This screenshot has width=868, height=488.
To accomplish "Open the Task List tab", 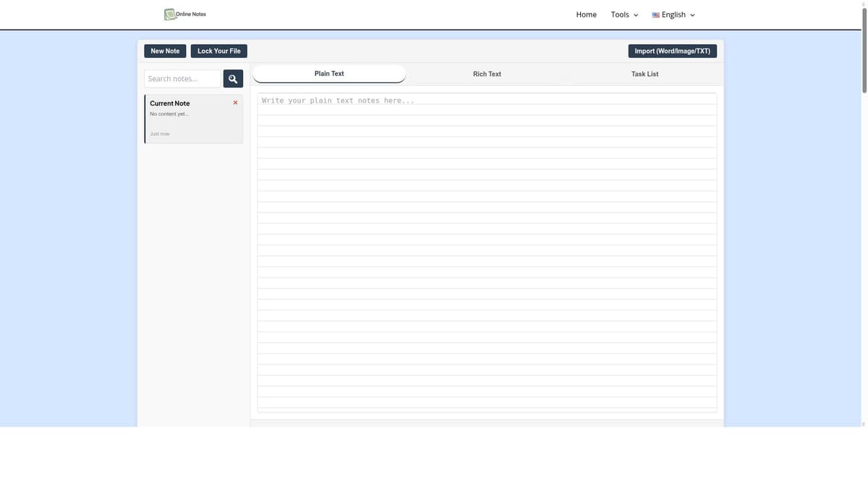I will (x=644, y=72).
